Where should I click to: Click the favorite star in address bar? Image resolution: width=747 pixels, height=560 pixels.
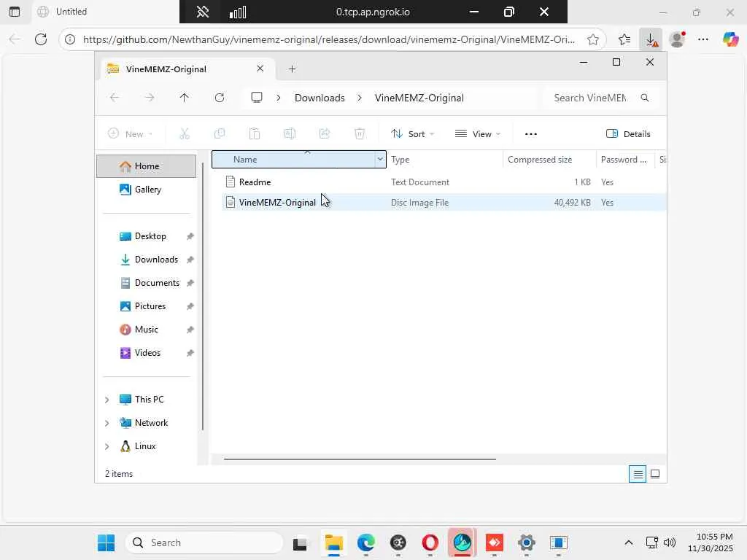[592, 39]
